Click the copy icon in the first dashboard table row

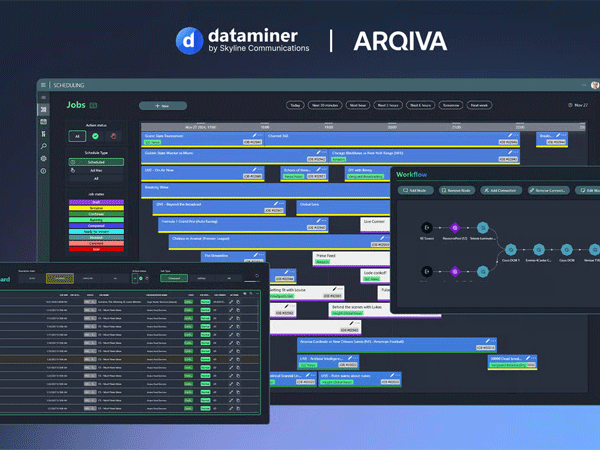(238, 302)
